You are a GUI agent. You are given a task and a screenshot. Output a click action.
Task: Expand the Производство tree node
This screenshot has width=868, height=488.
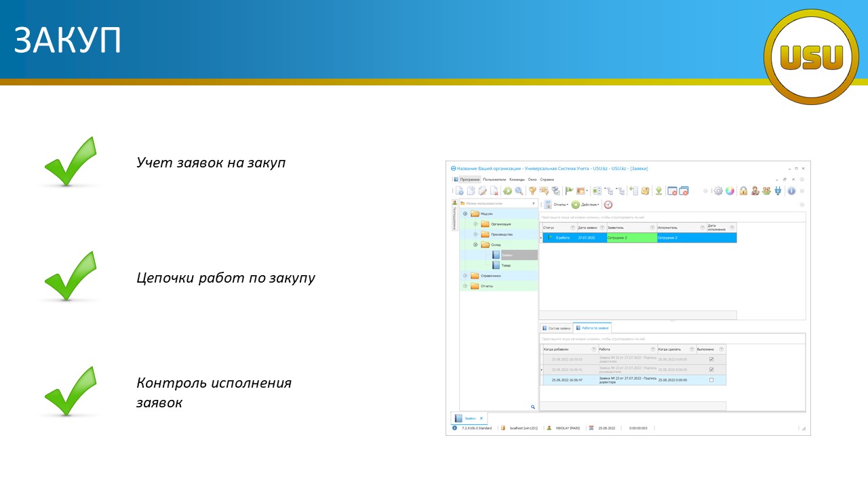tap(475, 235)
